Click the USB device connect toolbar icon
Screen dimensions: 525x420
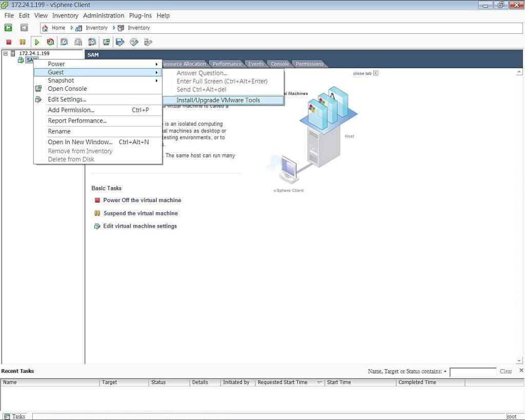click(x=148, y=42)
